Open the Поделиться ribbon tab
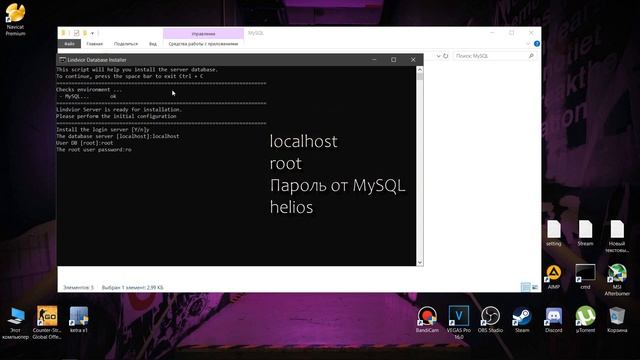640x360 pixels. point(126,44)
